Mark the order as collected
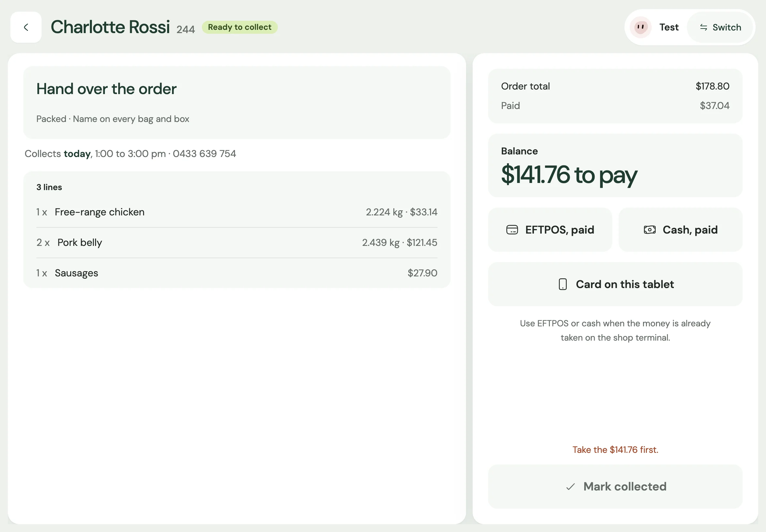The width and height of the screenshot is (766, 532). (615, 487)
